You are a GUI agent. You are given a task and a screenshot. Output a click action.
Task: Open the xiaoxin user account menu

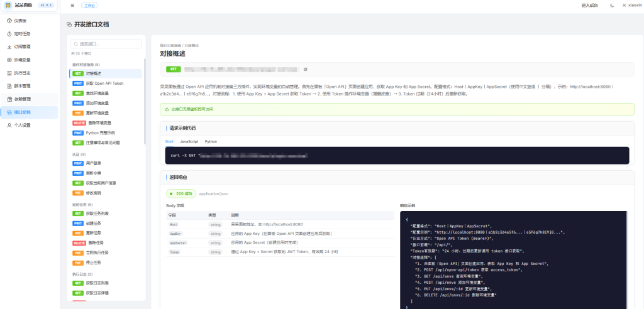631,5
